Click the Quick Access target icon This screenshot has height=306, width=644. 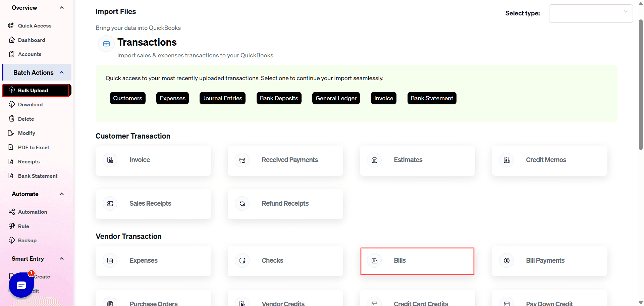11,25
